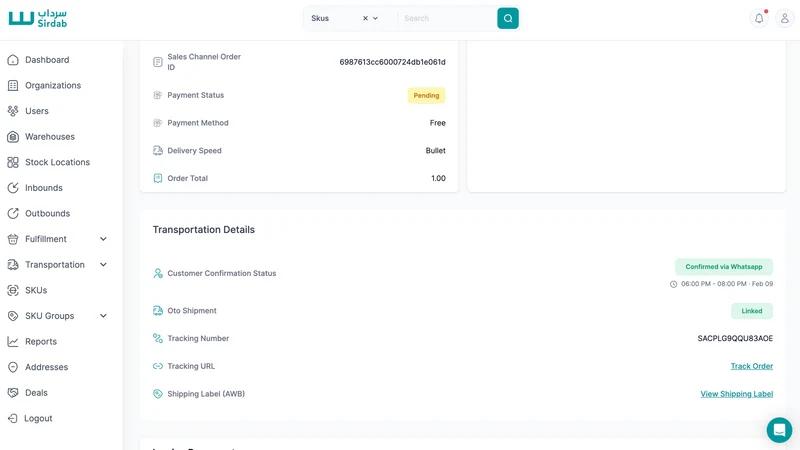
Task: Click the Sales Channel Order ID icon
Action: (x=158, y=62)
